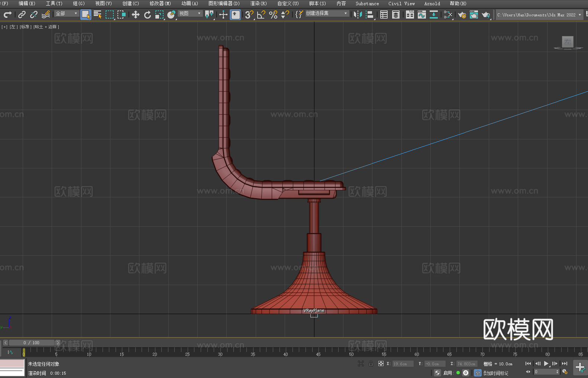Go to end frame
588x378 pixels.
[x=564, y=364]
